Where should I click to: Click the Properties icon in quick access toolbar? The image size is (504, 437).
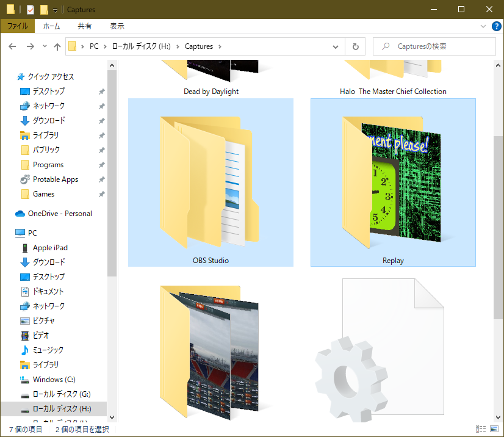(31, 10)
